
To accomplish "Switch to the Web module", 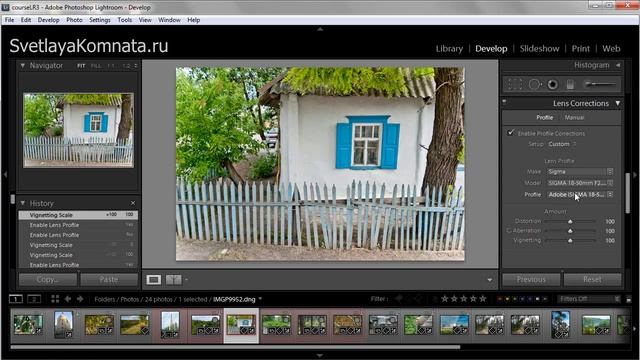I will pos(611,49).
